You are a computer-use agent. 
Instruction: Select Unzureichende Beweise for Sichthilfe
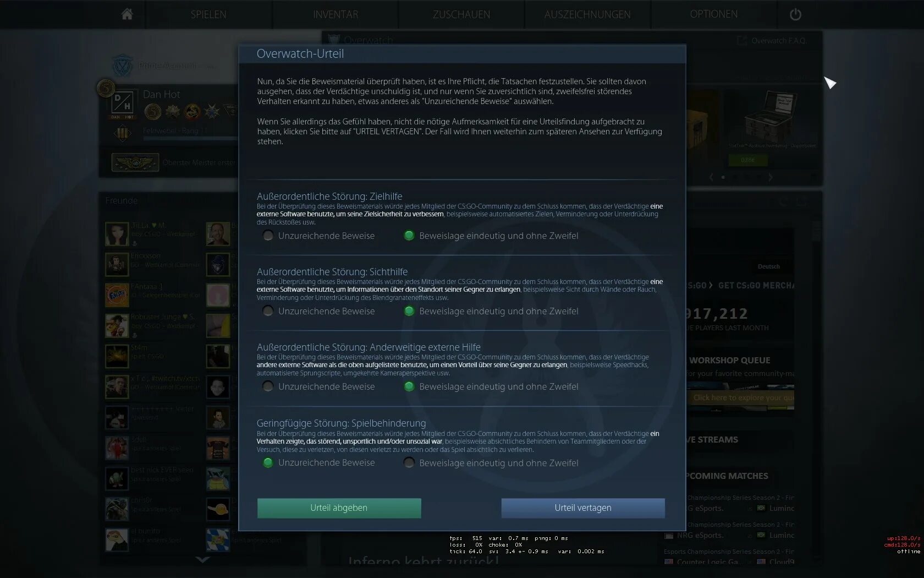coord(268,311)
